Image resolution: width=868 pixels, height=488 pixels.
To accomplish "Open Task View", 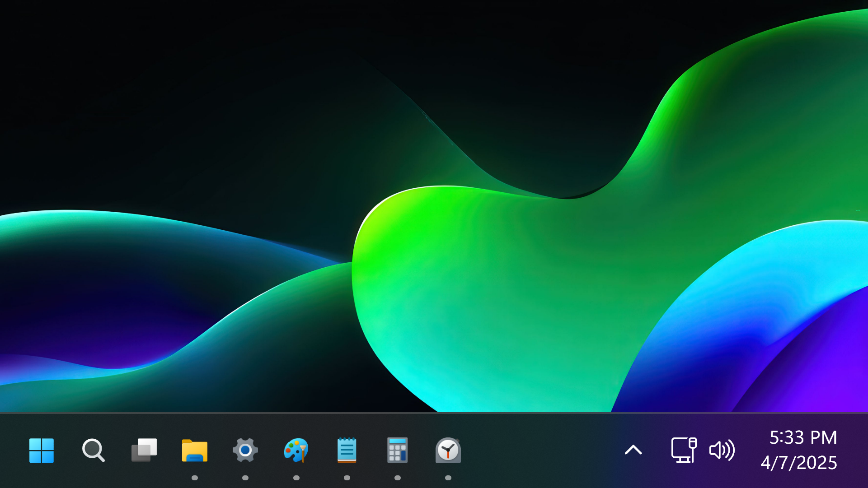I will click(x=144, y=450).
